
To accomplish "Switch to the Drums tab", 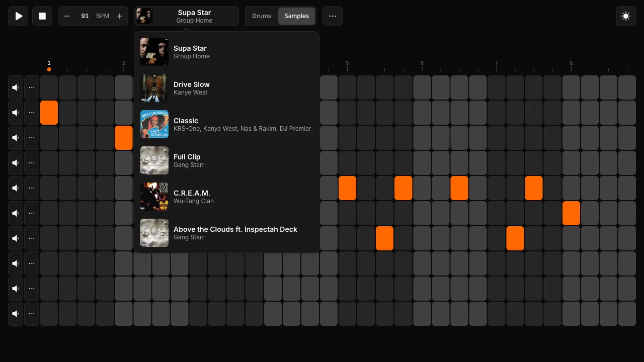I will [262, 16].
